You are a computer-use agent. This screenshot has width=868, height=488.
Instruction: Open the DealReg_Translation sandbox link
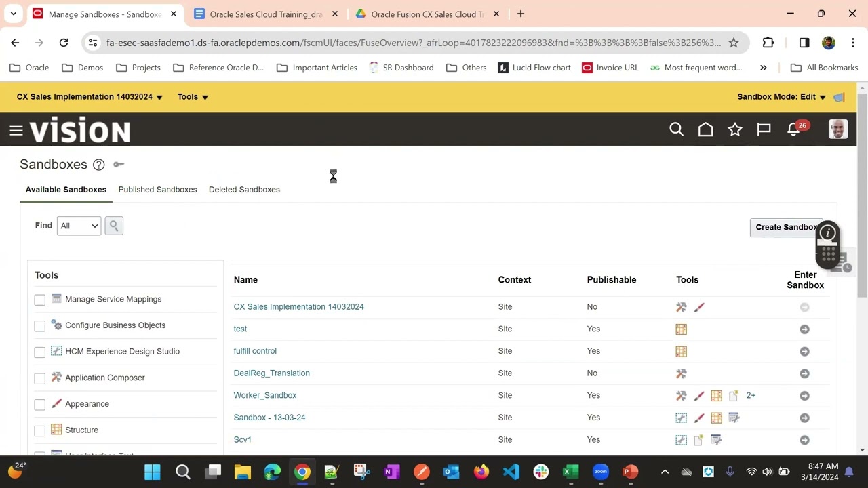click(x=271, y=373)
